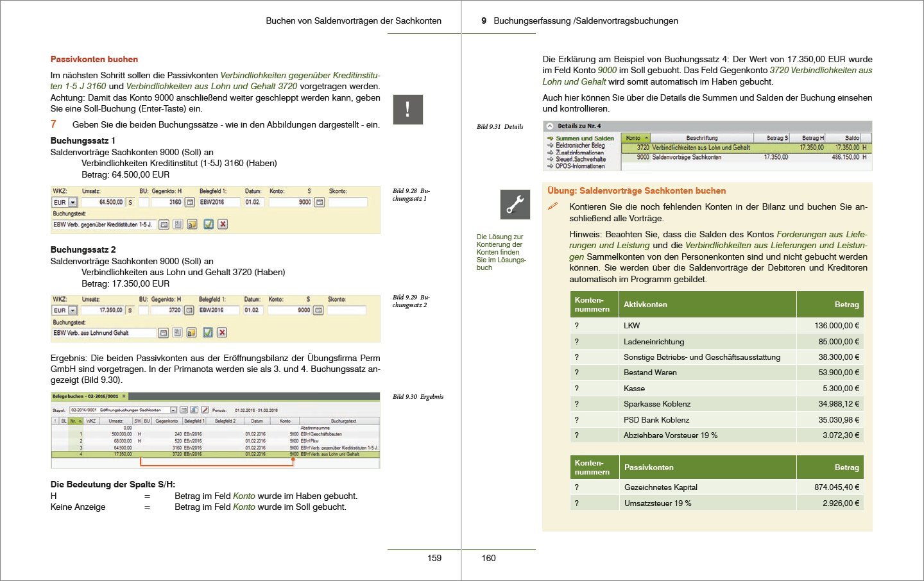Open the text lookup beside 'EBW Verb. aus Lohn und Gehalt'

[163, 333]
